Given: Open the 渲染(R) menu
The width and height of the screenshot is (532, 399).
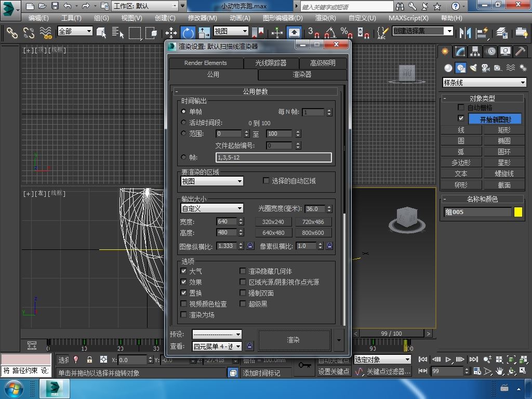Looking at the screenshot, I should pos(325,18).
